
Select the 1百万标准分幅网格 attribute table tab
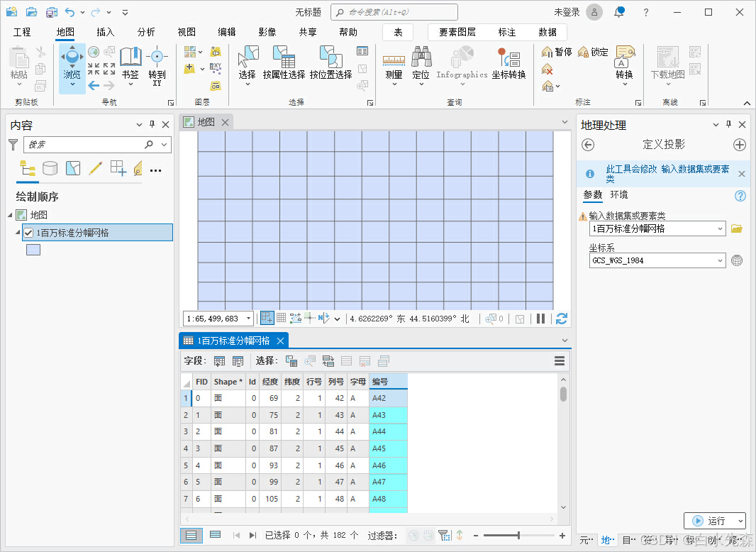tap(233, 341)
